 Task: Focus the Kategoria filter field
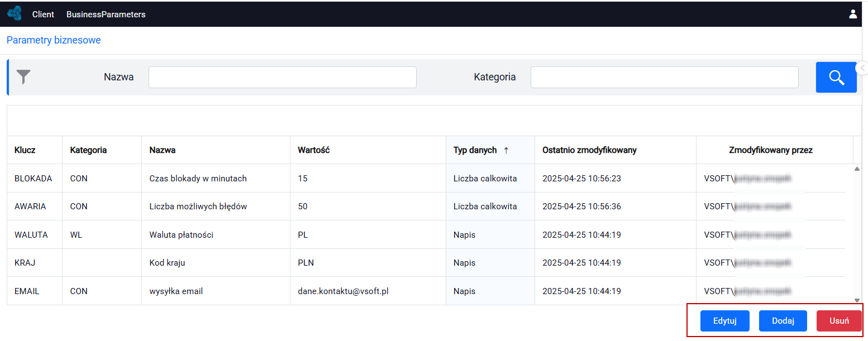[x=665, y=77]
